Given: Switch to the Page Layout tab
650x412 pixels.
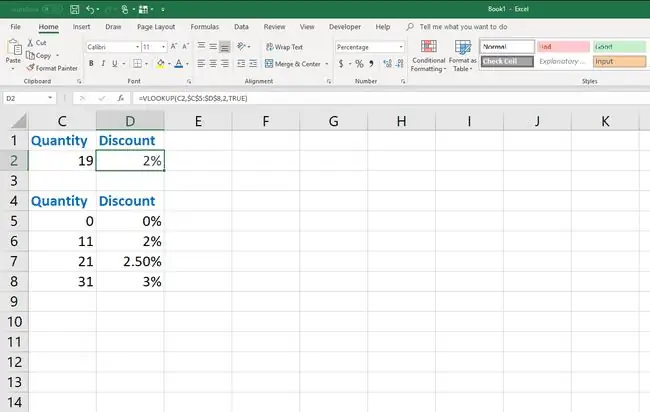Looking at the screenshot, I should coord(156,27).
